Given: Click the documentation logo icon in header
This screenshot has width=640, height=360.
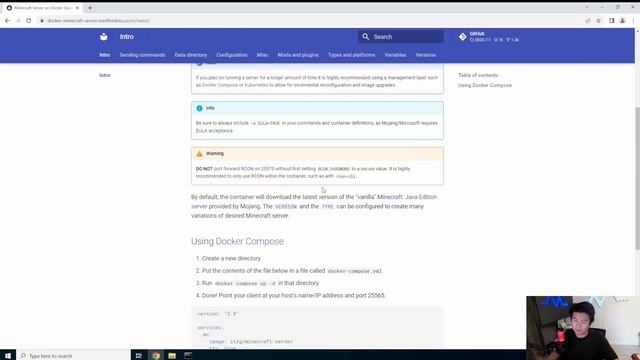Looking at the screenshot, I should tap(104, 37).
